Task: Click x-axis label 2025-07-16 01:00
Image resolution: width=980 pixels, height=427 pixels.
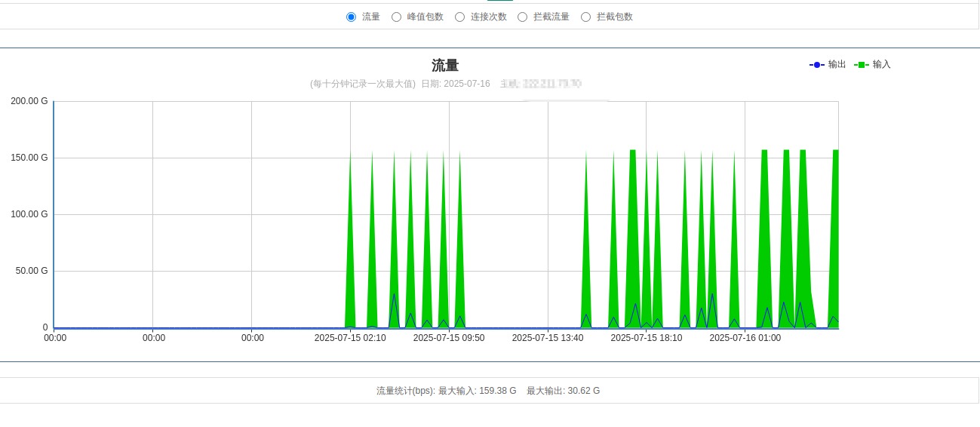Action: click(x=745, y=338)
